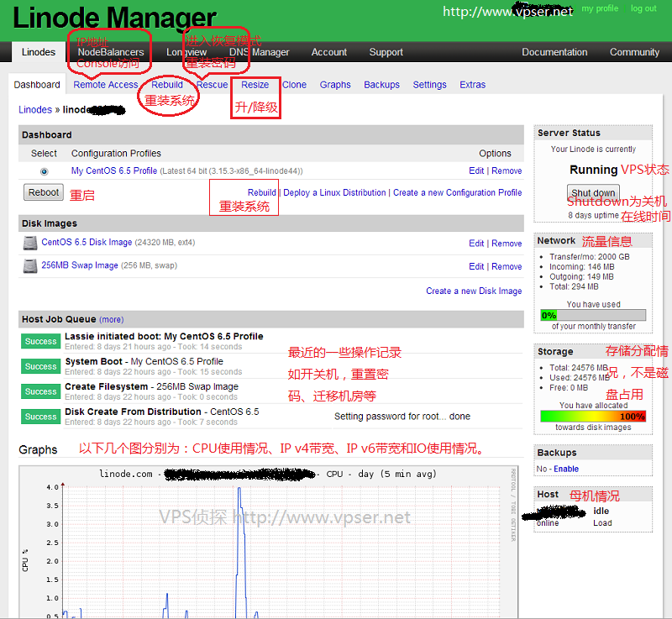Click the CentOS 6.5 Disk Image drive icon
The width and height of the screenshot is (672, 619).
tap(30, 243)
